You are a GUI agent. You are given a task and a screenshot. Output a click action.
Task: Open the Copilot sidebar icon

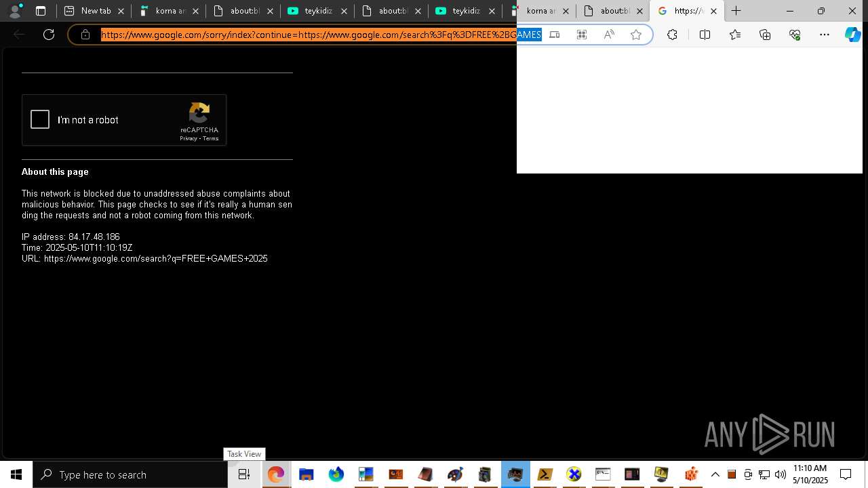tap(852, 35)
